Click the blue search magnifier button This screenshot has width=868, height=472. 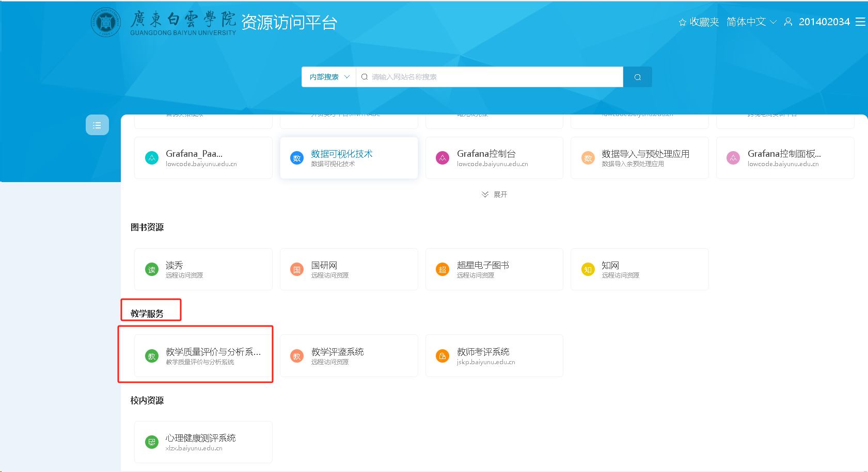point(637,77)
